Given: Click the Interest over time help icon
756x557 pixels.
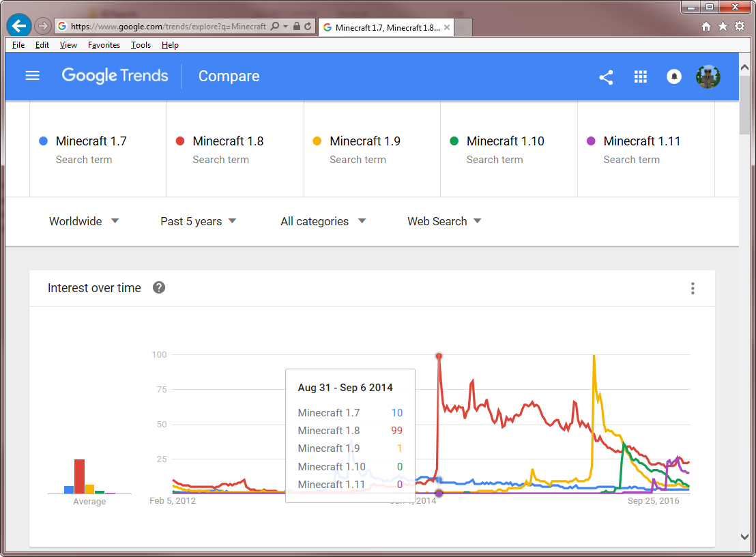Looking at the screenshot, I should 159,287.
